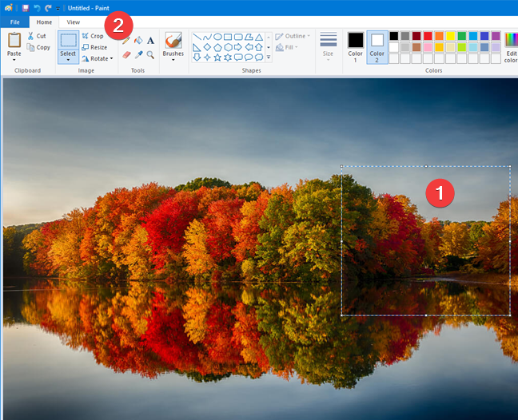
Task: Activate Color 2 background box
Action: click(x=377, y=47)
